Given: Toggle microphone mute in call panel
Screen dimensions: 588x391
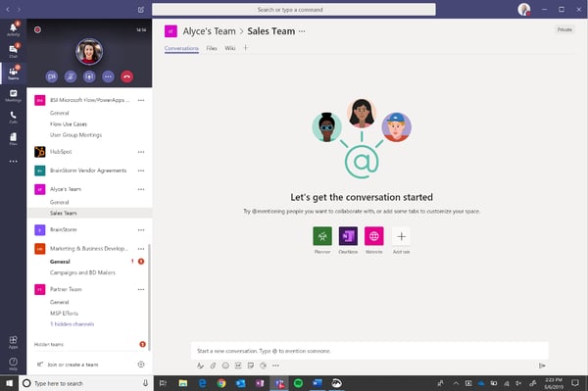Looking at the screenshot, I should [x=71, y=76].
